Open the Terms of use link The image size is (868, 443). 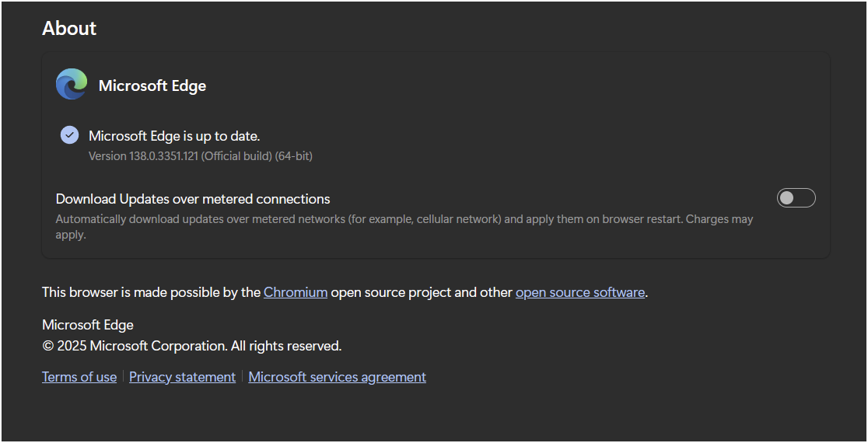click(79, 377)
